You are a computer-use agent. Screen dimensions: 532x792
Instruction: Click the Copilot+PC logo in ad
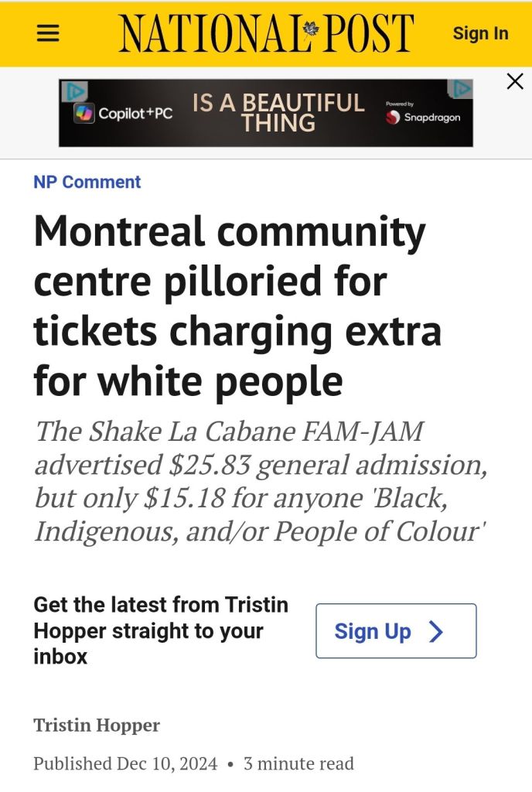point(124,114)
